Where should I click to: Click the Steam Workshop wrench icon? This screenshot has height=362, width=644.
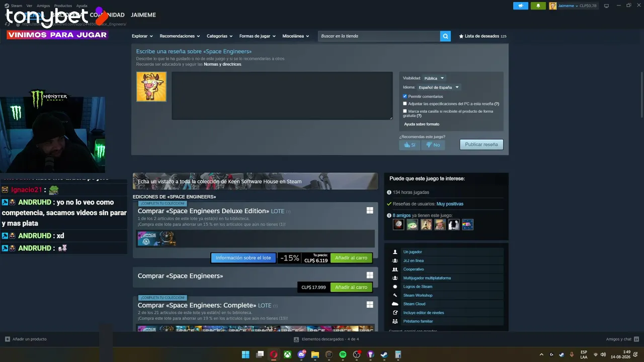point(395,295)
